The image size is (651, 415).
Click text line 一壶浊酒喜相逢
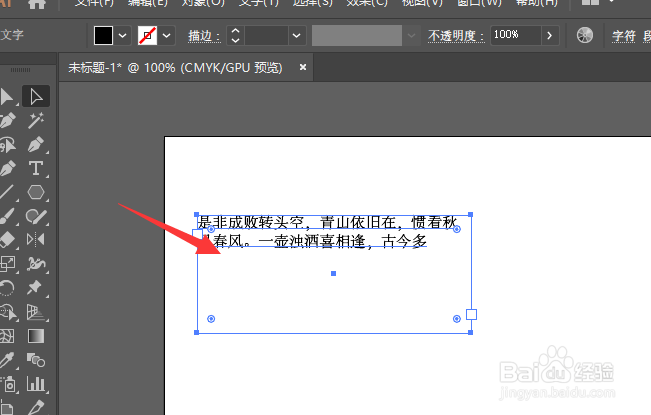point(311,241)
